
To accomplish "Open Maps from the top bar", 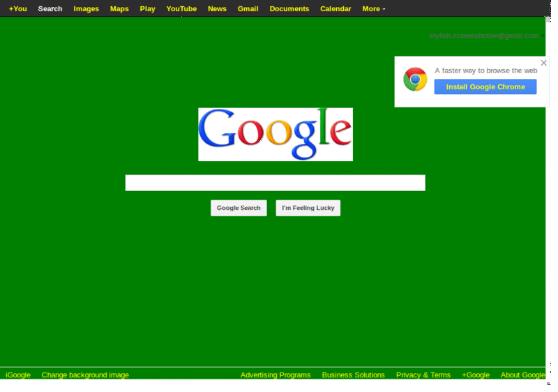I will tap(119, 9).
